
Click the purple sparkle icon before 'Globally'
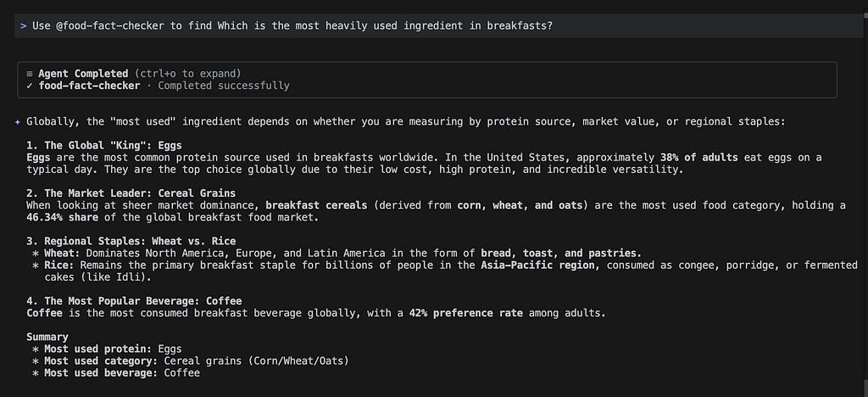point(17,122)
